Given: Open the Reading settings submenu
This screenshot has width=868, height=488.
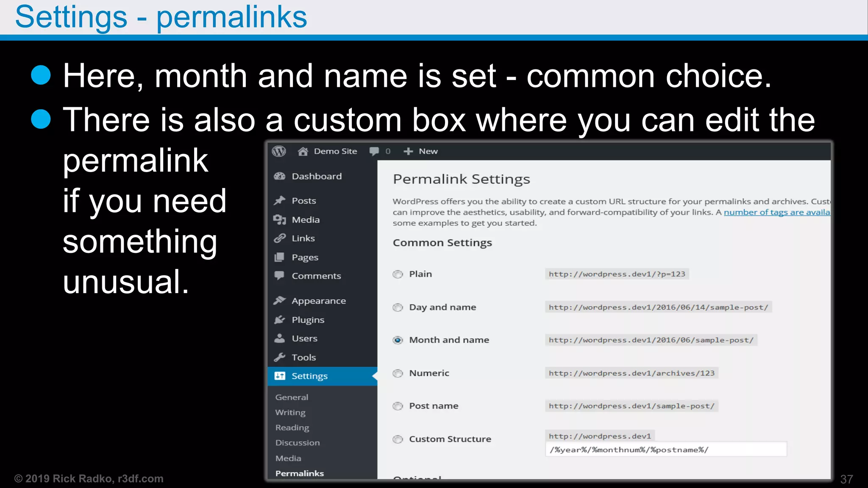Looking at the screenshot, I should click(292, 428).
